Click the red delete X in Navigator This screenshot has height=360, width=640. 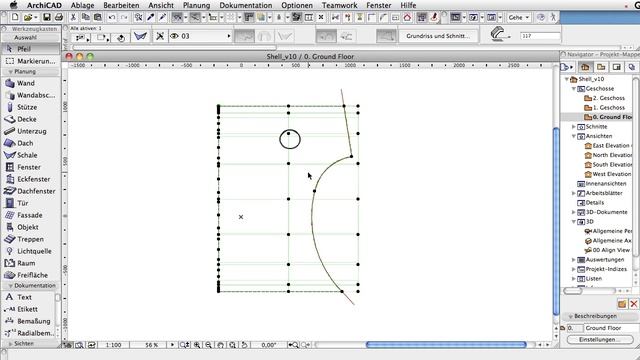633,304
